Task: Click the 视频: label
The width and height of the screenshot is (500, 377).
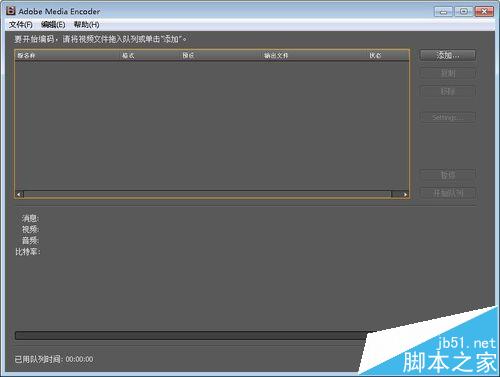Action: [x=30, y=229]
